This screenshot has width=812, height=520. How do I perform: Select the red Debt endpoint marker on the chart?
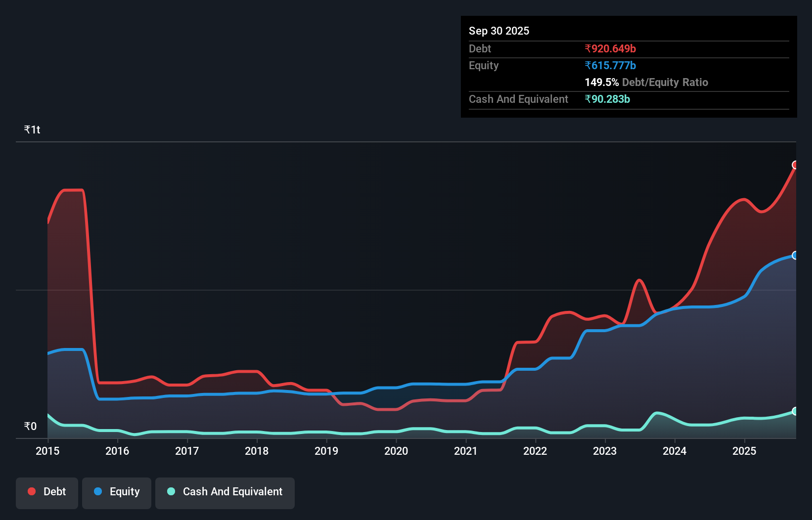tap(795, 165)
